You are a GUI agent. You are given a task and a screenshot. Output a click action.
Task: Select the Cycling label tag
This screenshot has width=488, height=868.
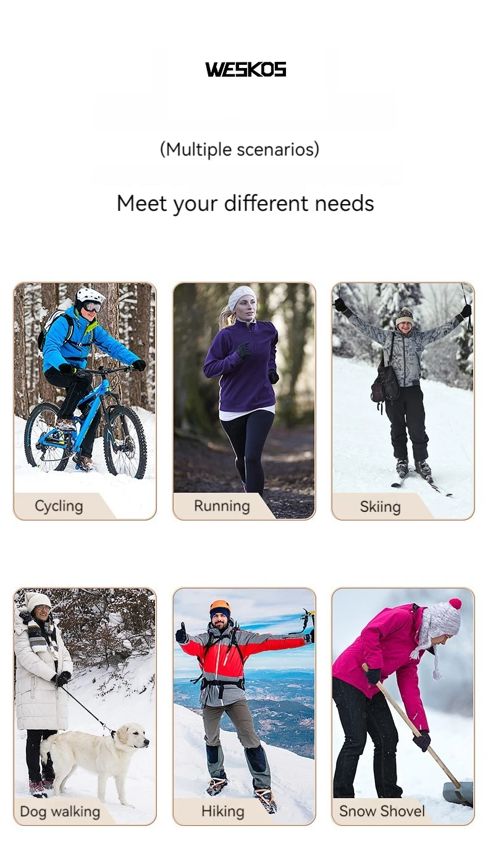(x=59, y=506)
